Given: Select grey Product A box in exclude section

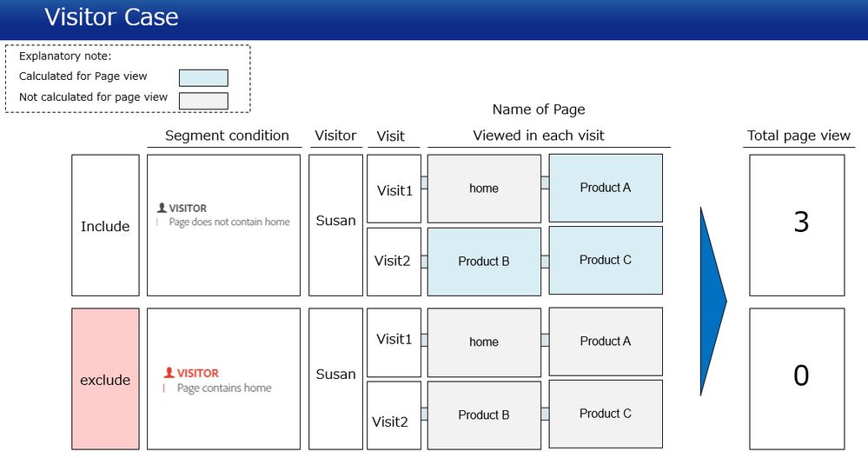Looking at the screenshot, I should (x=606, y=342).
